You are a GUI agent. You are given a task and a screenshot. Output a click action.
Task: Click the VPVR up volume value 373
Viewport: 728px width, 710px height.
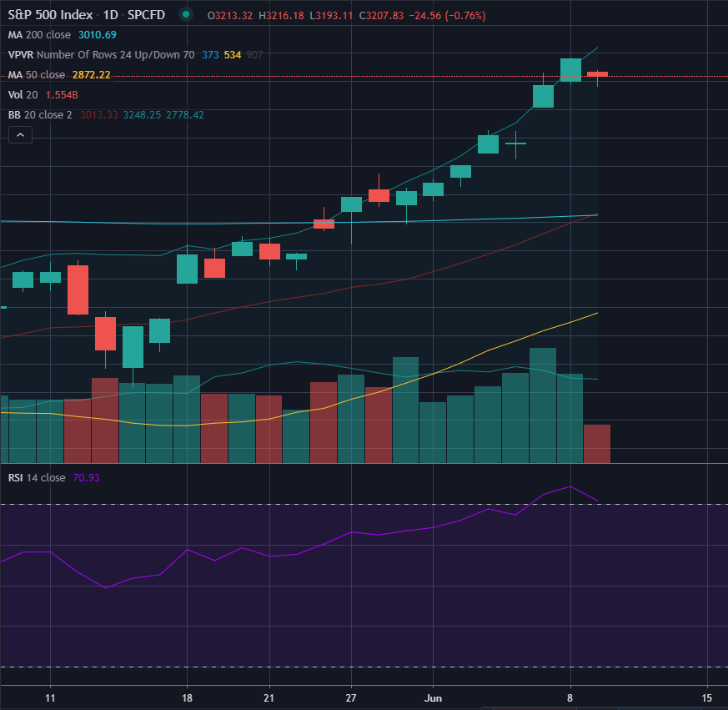[210, 55]
